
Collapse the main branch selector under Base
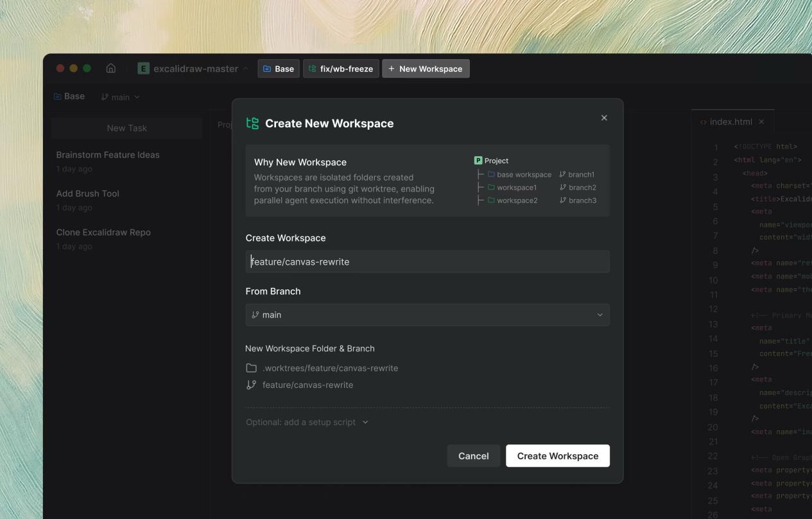click(x=120, y=96)
